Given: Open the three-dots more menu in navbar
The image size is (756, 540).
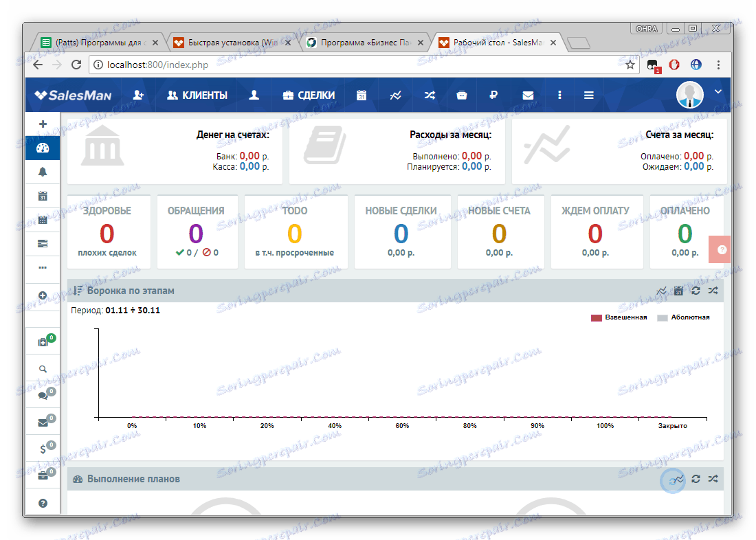Looking at the screenshot, I should click(x=559, y=95).
